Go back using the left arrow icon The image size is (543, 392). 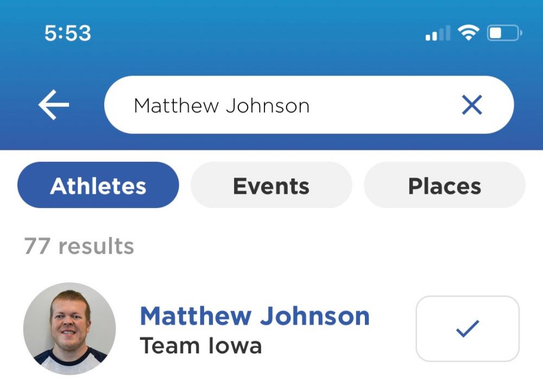click(54, 105)
